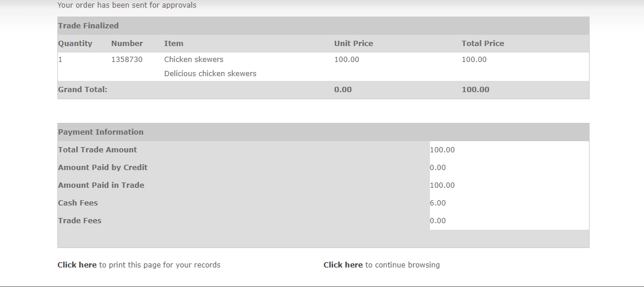
Task: Click the Grand Total label
Action: [x=82, y=90]
